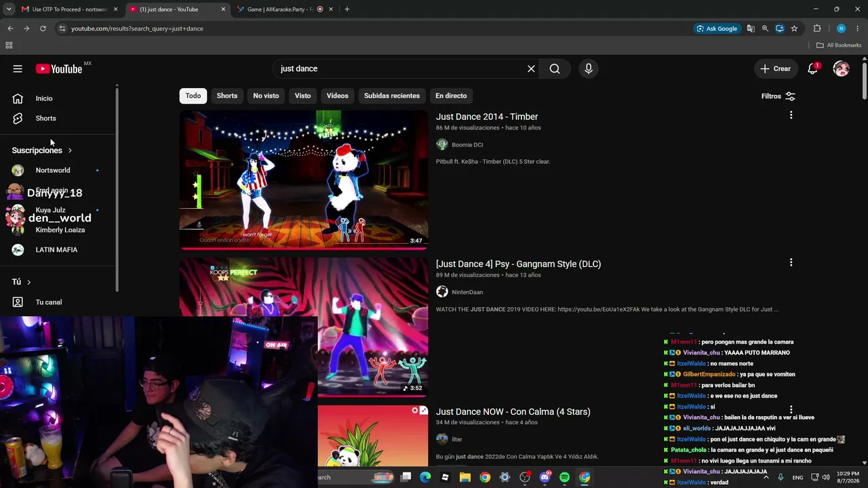Open File Explorer from the taskbar
Screen dimensions: 868x488
465,477
